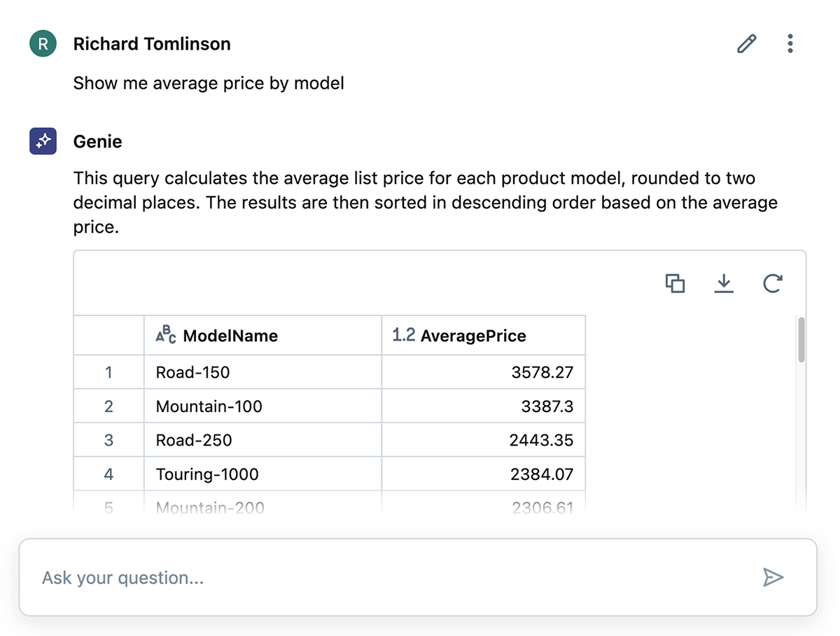Click row number 1 in the table
Viewport: 840px width, 636px height.
click(108, 372)
